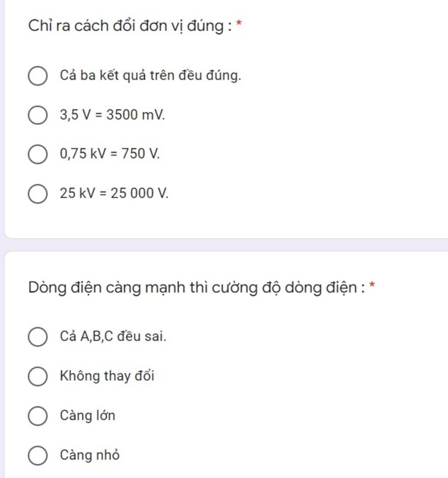448x478 pixels.
Task: Click the option text '3,5 V = 3500 mV.'
Action: [113, 115]
